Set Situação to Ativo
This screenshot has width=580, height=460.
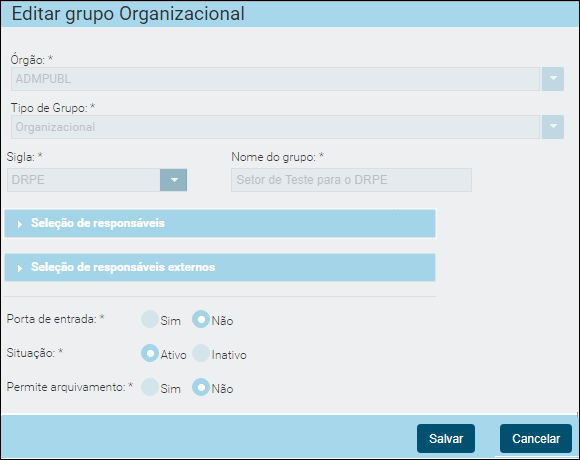click(x=150, y=353)
